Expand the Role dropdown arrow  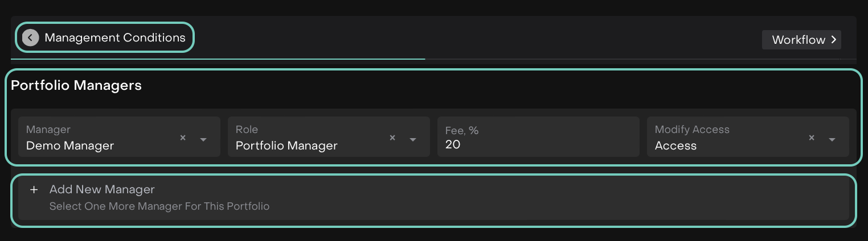coord(413,140)
